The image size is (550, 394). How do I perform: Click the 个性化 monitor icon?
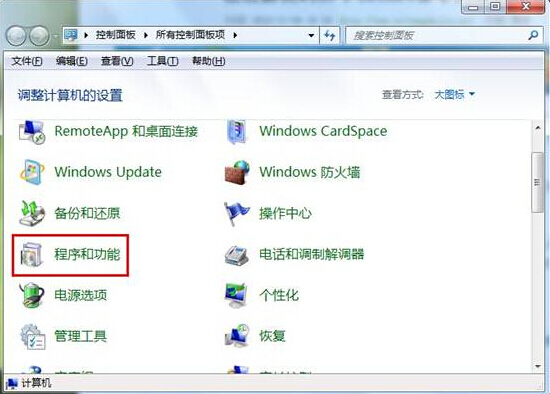(x=236, y=295)
